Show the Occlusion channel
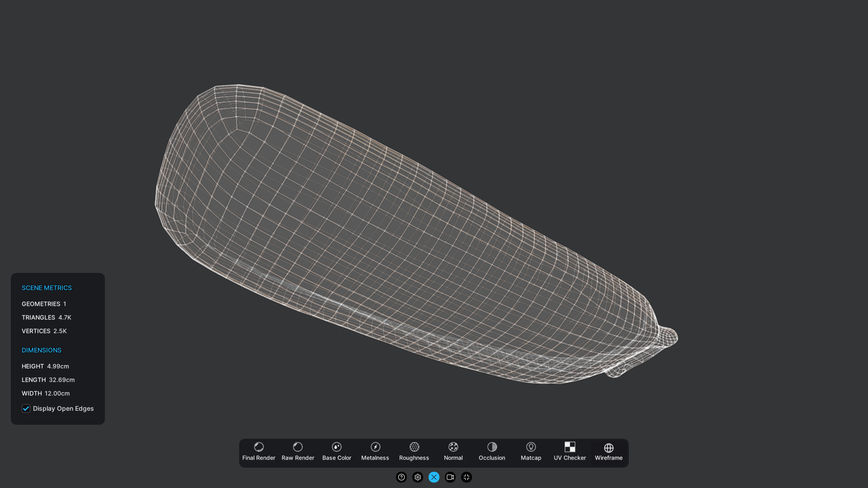This screenshot has width=868, height=488. tap(492, 452)
